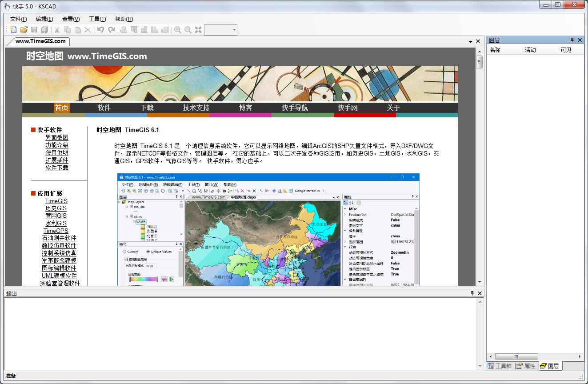This screenshot has height=384, width=588.
Task: Click the Zoom In magnifier icon
Action: (x=178, y=30)
